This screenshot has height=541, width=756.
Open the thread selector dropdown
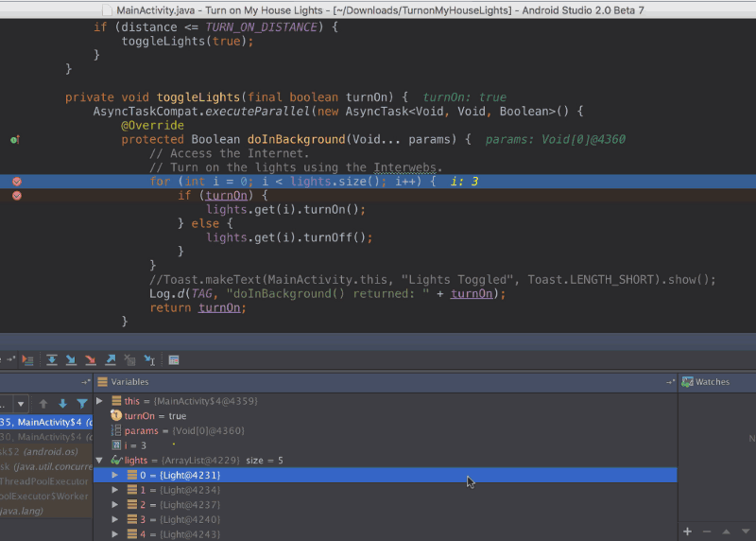pos(21,404)
